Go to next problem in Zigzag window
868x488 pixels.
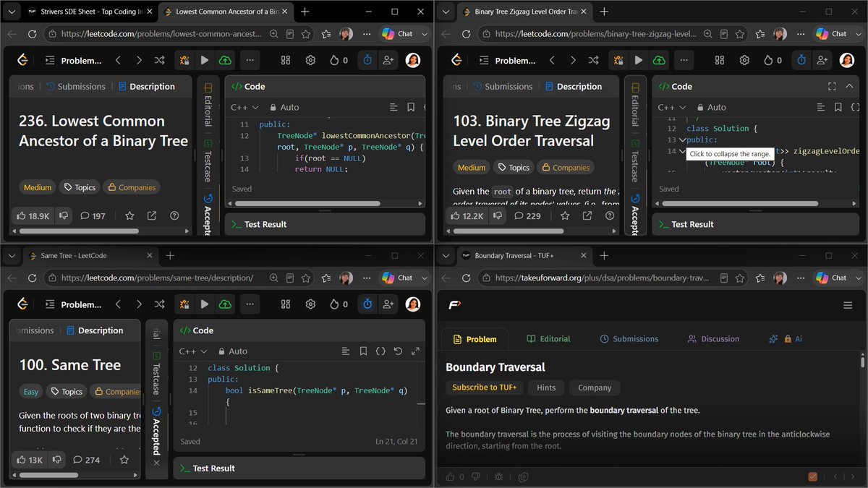[573, 61]
